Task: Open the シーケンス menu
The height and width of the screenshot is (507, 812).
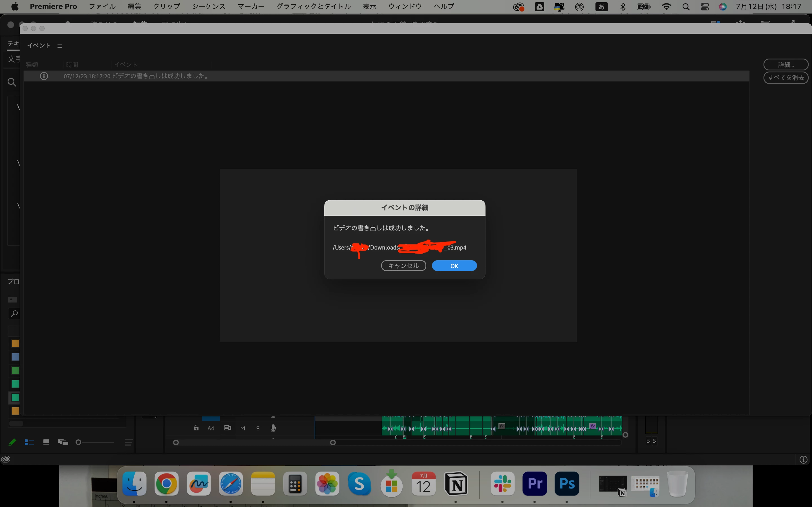Action: tap(208, 6)
